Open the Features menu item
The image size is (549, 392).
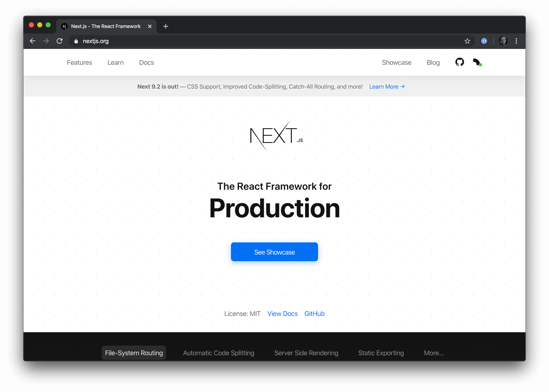pos(79,62)
